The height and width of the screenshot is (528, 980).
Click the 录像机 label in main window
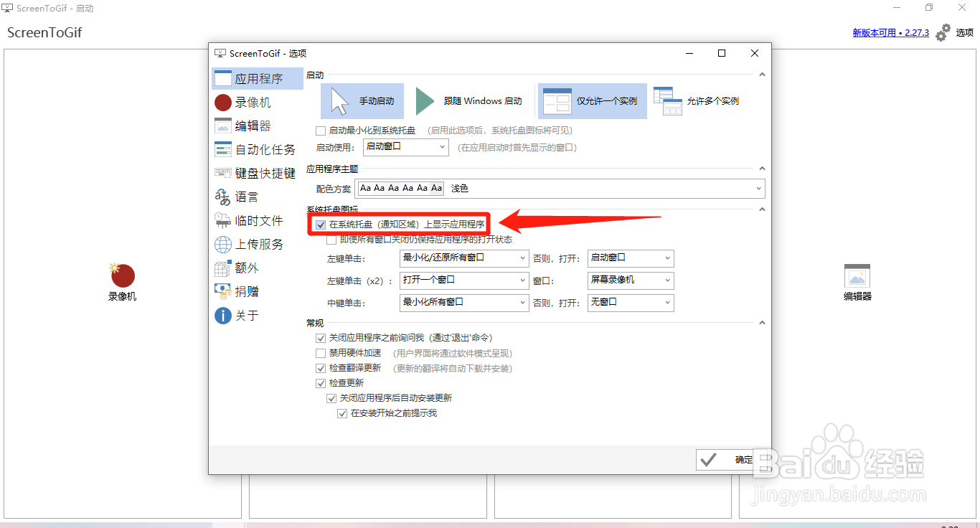(x=123, y=296)
